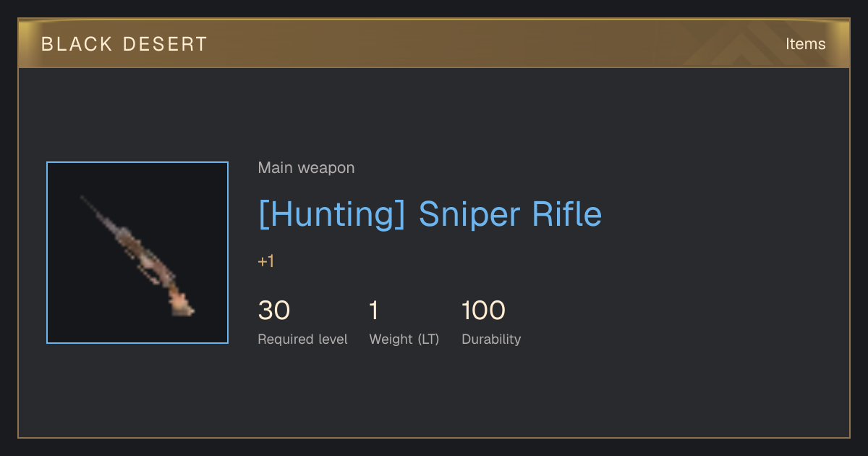
Task: Click the rifle icon inside blue frame
Action: 137,256
